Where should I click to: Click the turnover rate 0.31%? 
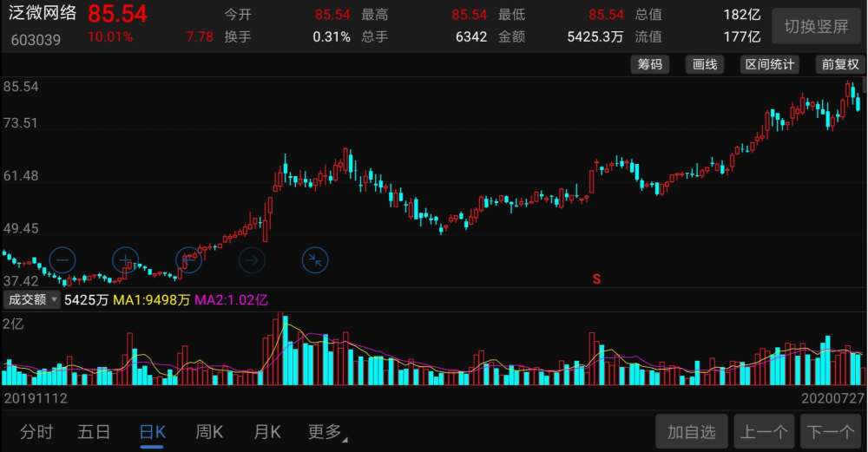tap(332, 37)
